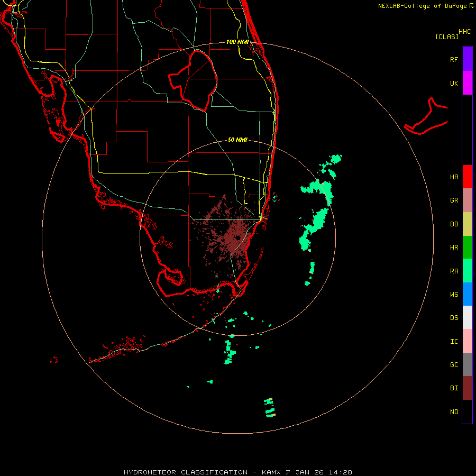This screenshot has height=476, width=476.
Task: Click the 'UK' legend label
Action: tap(454, 83)
